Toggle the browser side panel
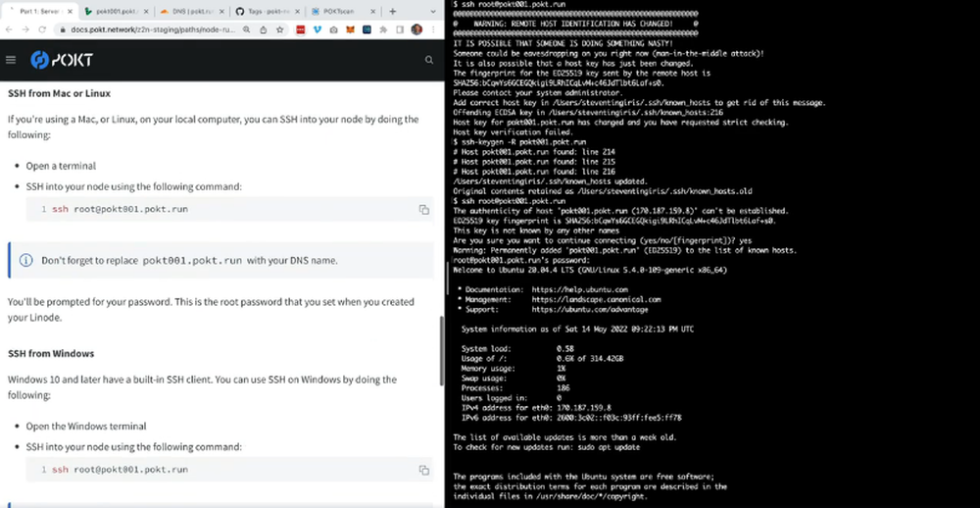 click(x=400, y=29)
